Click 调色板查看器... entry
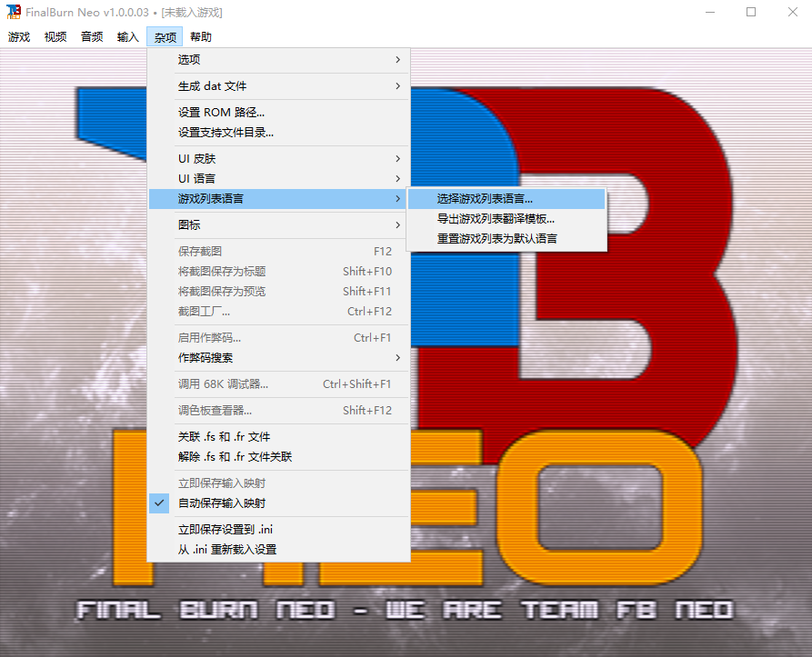812x657 pixels. point(278,410)
